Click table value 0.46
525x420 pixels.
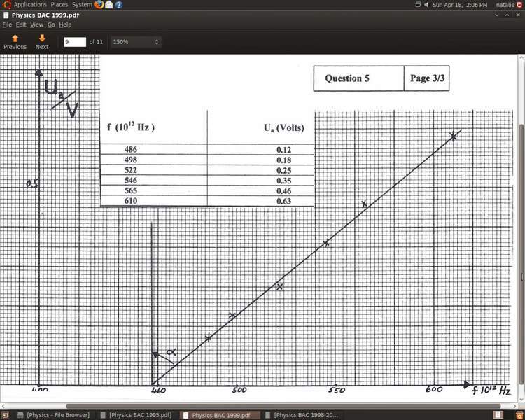284,191
